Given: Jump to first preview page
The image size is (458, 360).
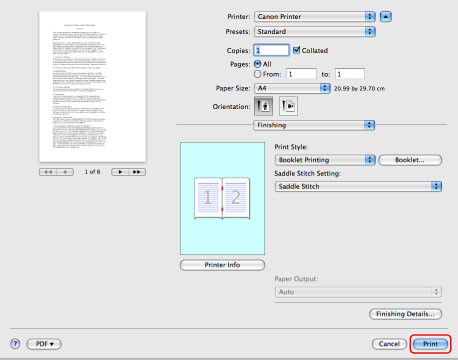Looking at the screenshot, I should pyautogui.click(x=48, y=172).
